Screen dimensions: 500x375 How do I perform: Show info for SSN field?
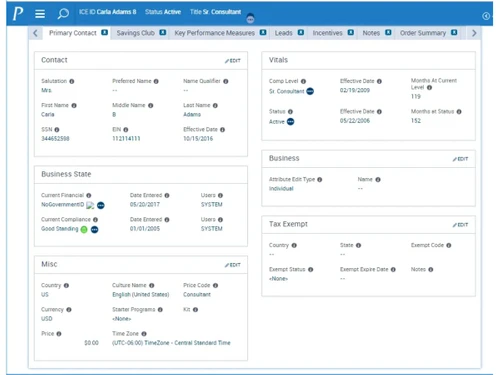pyautogui.click(x=57, y=130)
